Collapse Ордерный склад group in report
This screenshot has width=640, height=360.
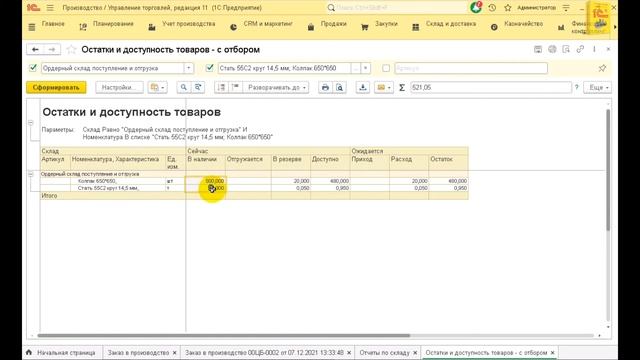31,174
